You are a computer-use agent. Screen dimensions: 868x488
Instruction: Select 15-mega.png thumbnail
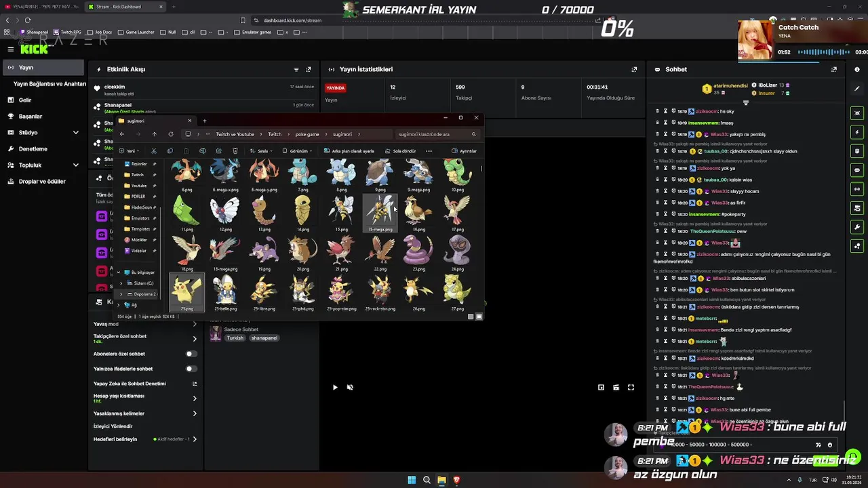[380, 213]
